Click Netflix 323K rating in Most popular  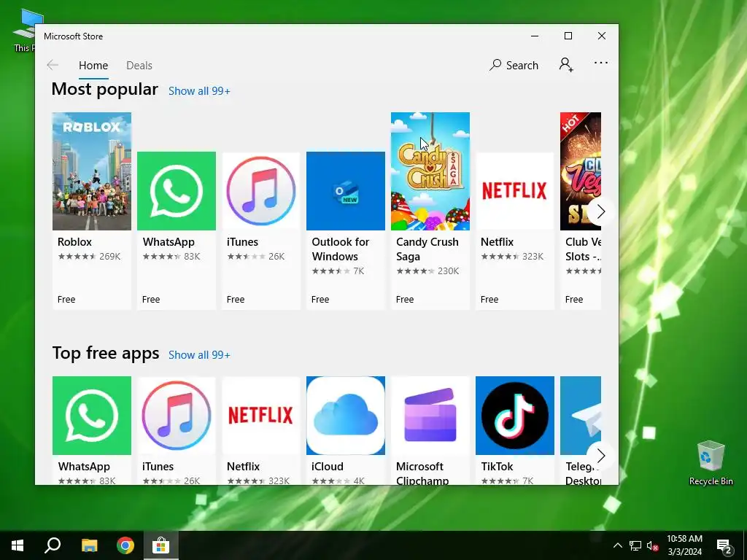pos(533,256)
